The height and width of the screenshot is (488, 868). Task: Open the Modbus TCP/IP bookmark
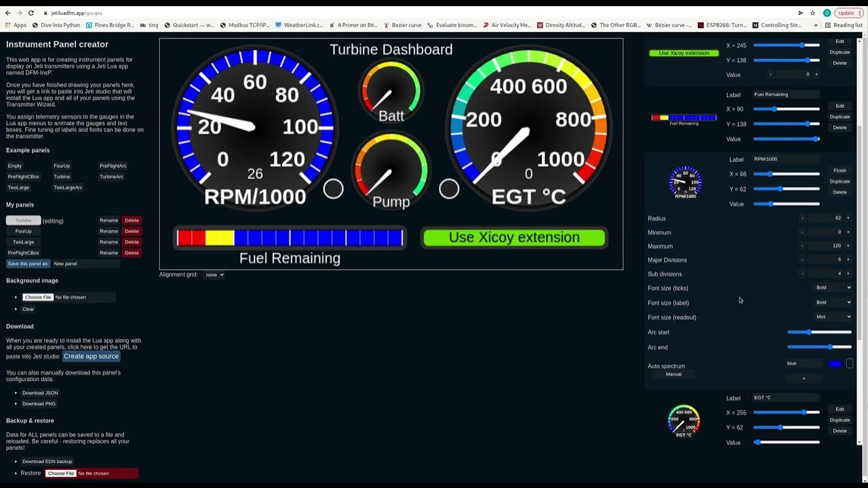click(x=244, y=25)
